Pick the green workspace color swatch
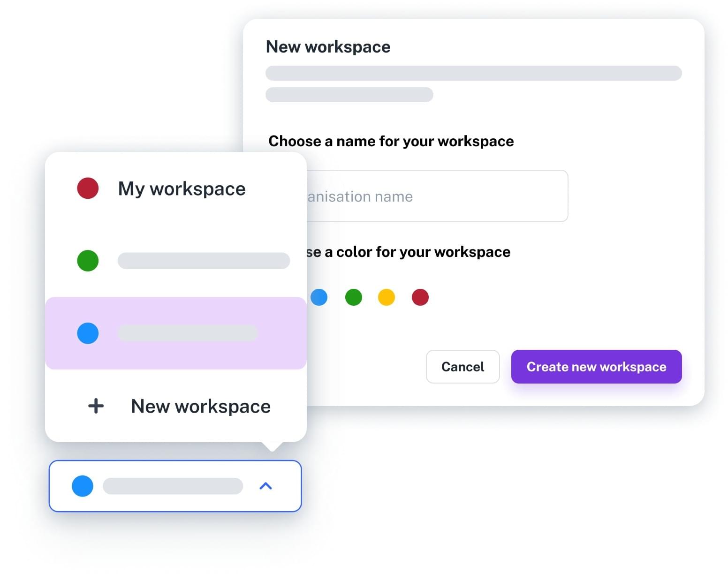Image resolution: width=728 pixels, height=580 pixels. (x=354, y=297)
